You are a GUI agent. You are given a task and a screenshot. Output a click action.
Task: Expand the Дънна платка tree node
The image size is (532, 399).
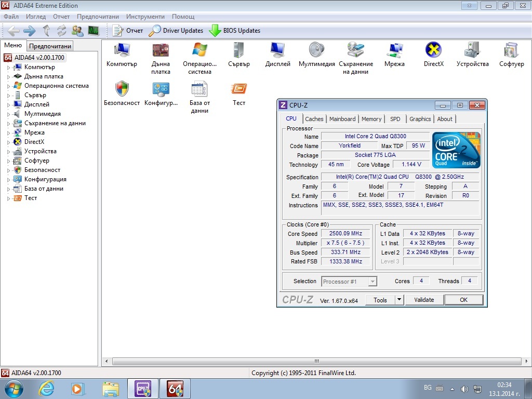tap(8, 77)
